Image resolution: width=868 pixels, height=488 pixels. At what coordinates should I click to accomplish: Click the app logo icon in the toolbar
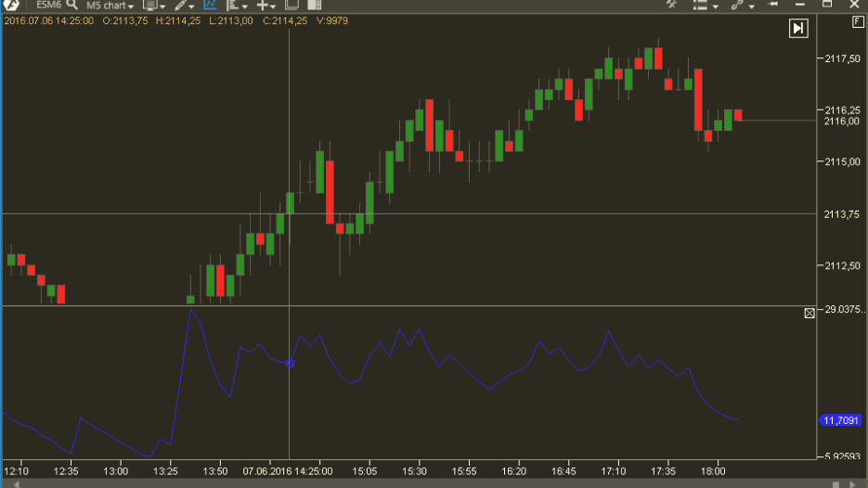click(11, 5)
